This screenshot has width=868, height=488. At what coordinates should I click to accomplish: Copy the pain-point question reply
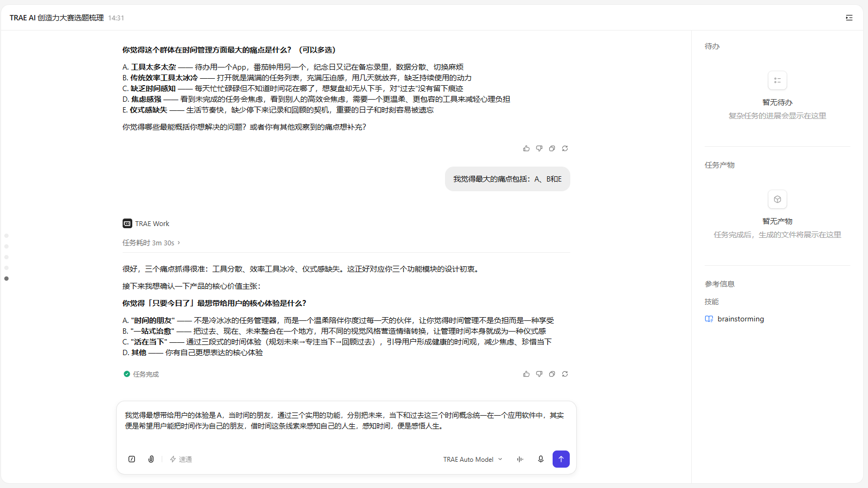[x=552, y=148]
